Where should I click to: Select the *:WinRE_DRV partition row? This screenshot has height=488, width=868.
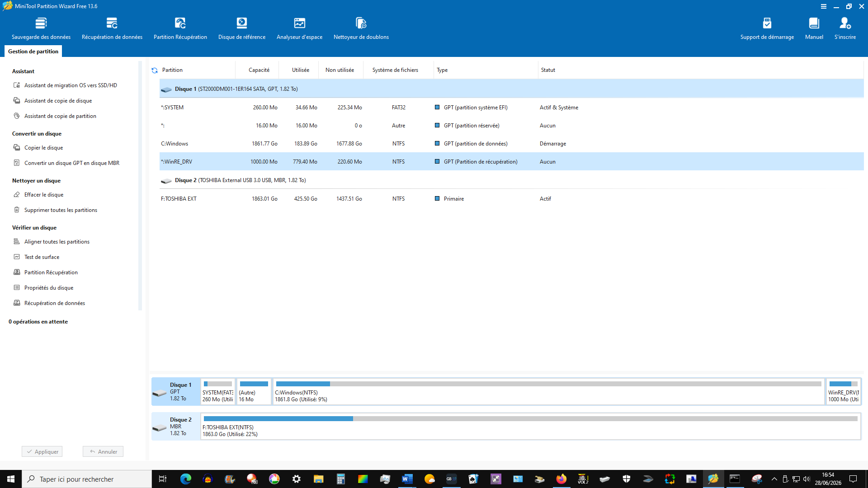click(x=511, y=162)
